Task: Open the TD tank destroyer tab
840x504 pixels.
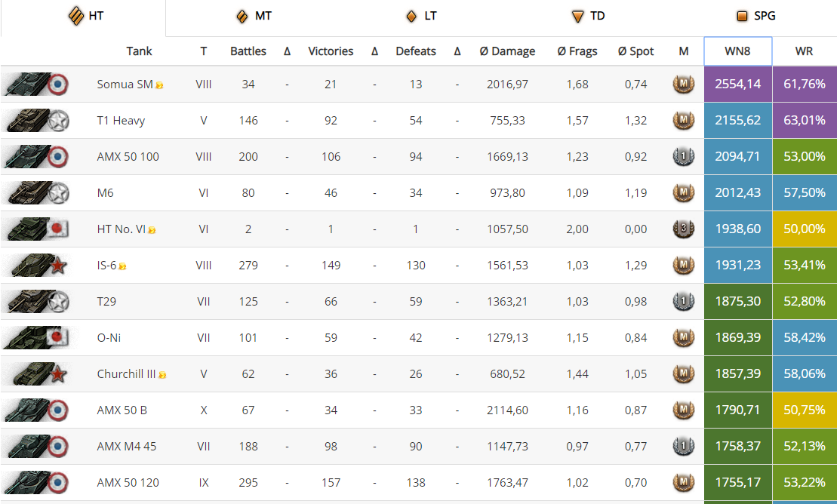Action: [x=588, y=16]
